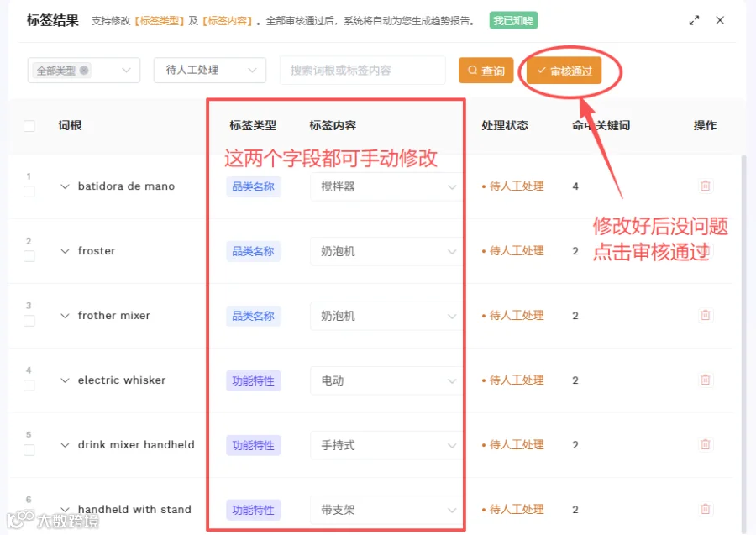Open the 全部类型 type dropdown

pyautogui.click(x=84, y=71)
